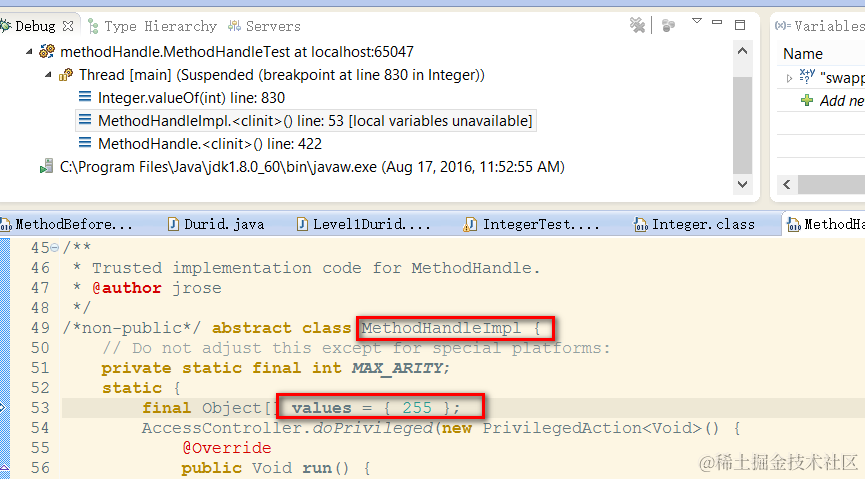Click the process icon beside javaw.exe

coord(46,166)
